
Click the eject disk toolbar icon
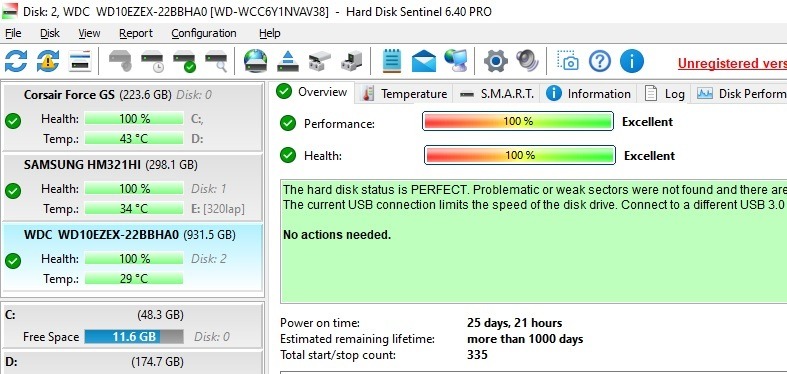point(288,61)
